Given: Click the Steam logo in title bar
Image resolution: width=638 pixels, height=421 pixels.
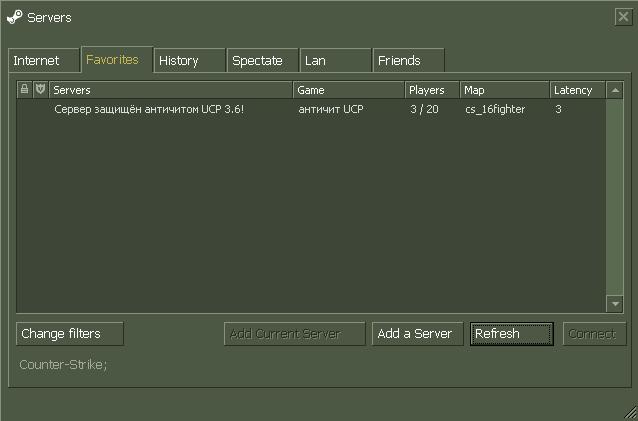Looking at the screenshot, I should pos(14,17).
